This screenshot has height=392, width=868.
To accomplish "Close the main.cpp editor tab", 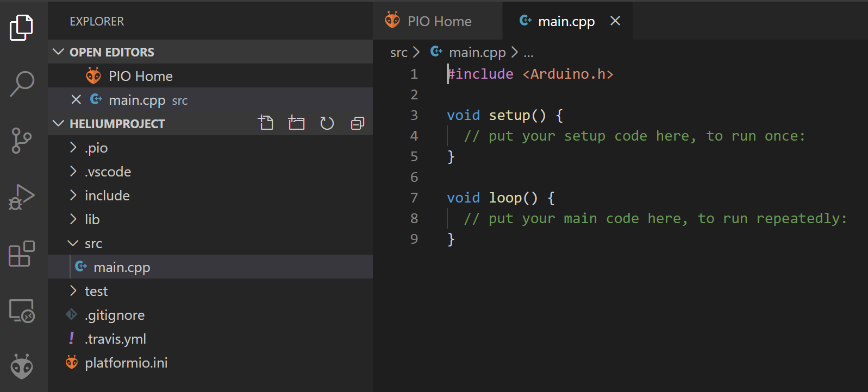I will pyautogui.click(x=615, y=21).
